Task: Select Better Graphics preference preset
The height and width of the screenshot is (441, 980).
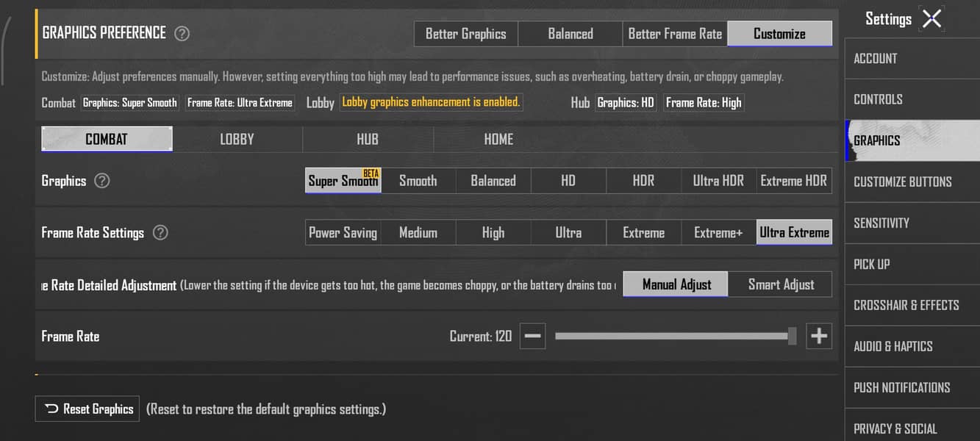Action: coord(466,34)
